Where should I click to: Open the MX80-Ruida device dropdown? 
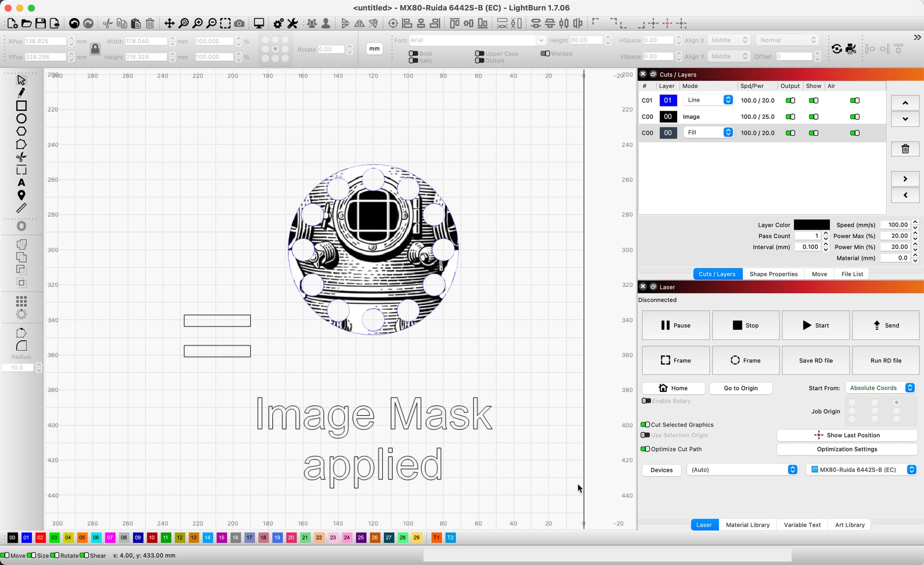861,470
